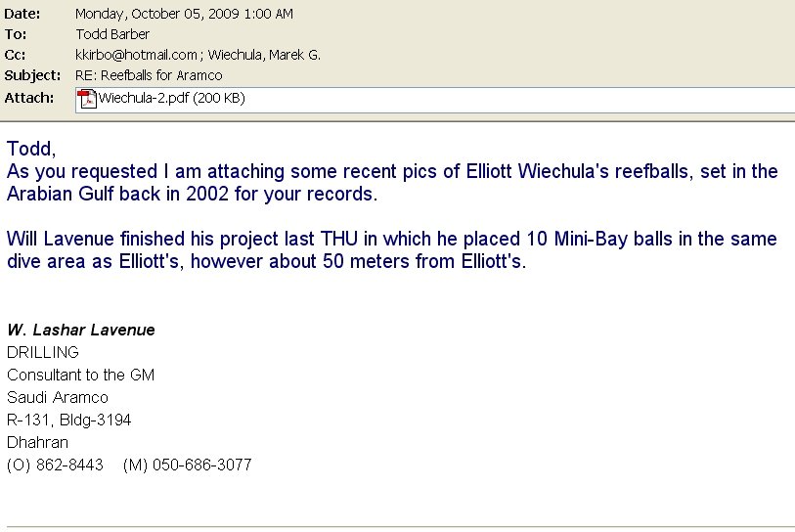Click the Cc: header label
795x532 pixels.
(x=15, y=55)
